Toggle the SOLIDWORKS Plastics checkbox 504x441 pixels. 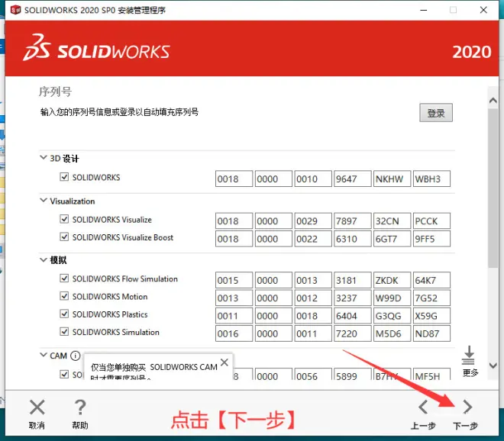[64, 314]
